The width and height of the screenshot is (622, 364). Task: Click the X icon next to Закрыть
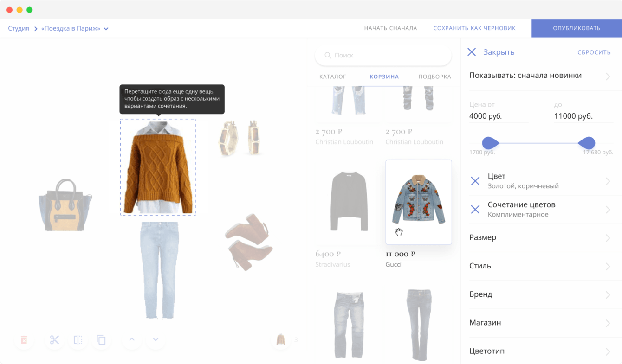pyautogui.click(x=472, y=52)
